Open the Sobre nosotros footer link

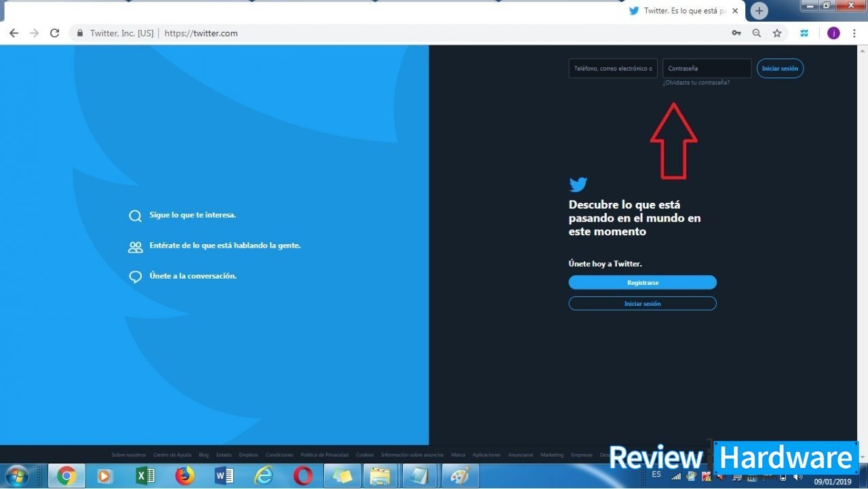[129, 455]
